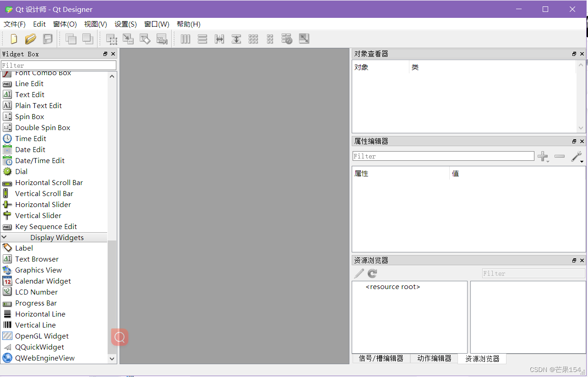Save the current form
Image resolution: width=588 pixels, height=377 pixels.
tap(47, 39)
